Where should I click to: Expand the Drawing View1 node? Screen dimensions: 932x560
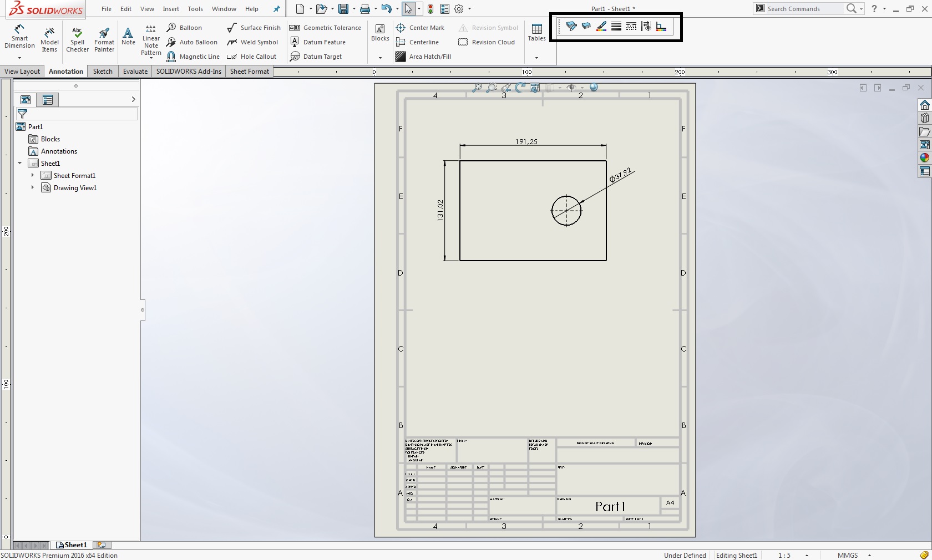click(x=33, y=188)
